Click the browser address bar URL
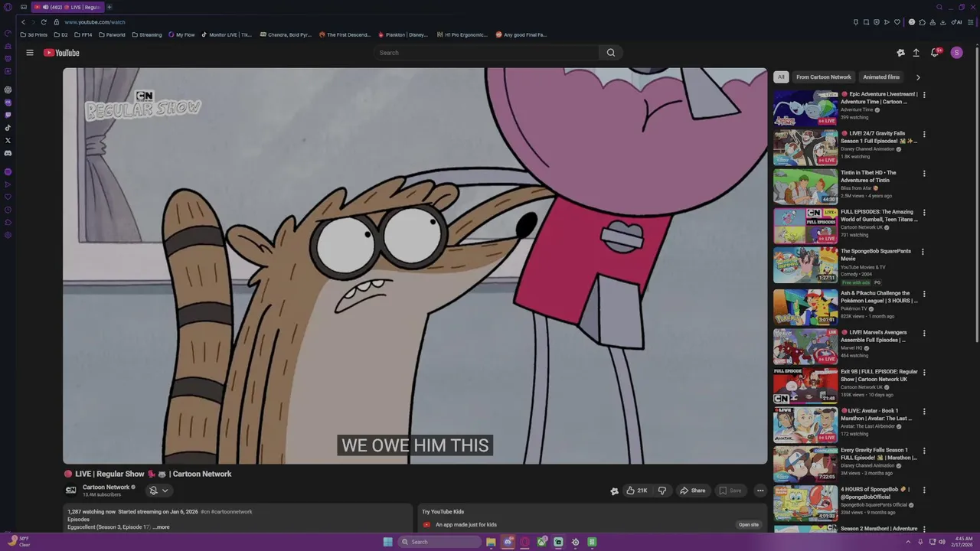 pyautogui.click(x=95, y=22)
